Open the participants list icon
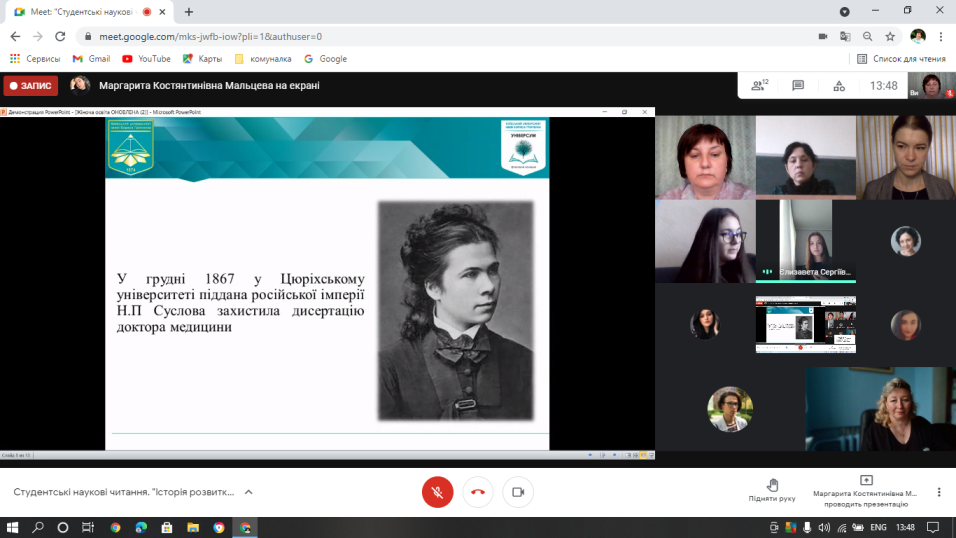The image size is (956, 538). tap(759, 86)
